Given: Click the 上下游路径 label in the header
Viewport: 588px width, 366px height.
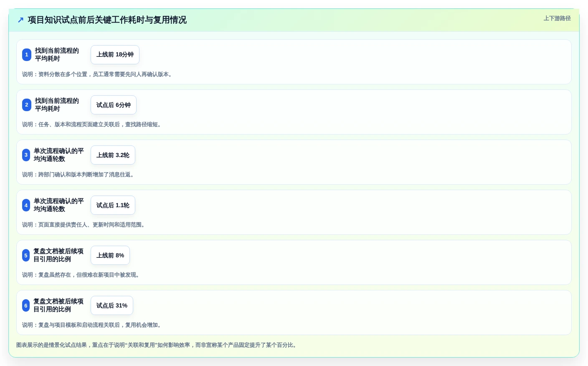Looking at the screenshot, I should click(557, 18).
